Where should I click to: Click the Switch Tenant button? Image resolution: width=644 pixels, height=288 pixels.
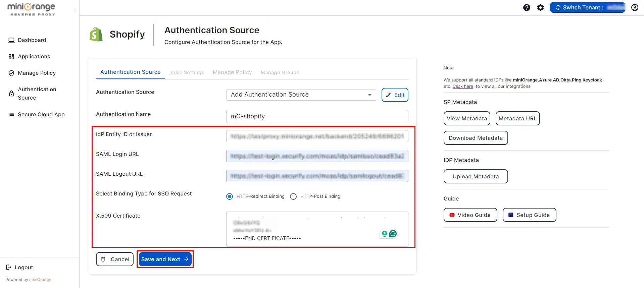click(588, 7)
